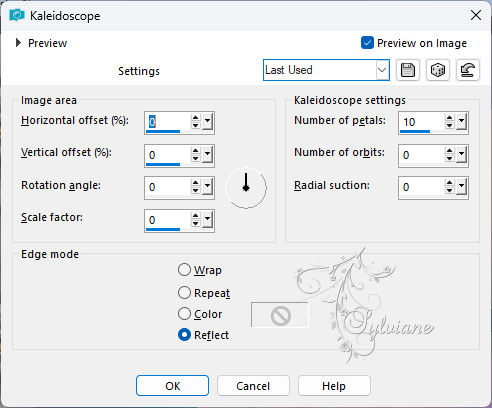Open the Horizontal offset slider dropdown arrow
Screen dimensions: 492x408
208,122
